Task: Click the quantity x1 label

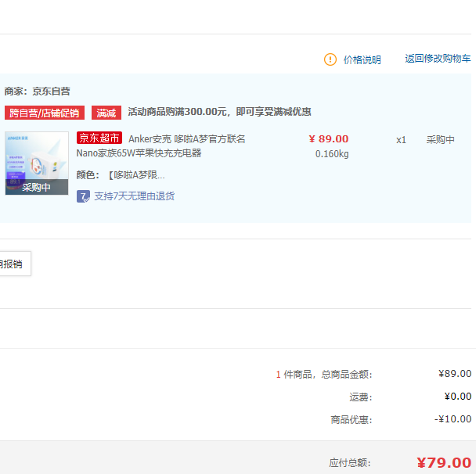Action: tap(401, 140)
